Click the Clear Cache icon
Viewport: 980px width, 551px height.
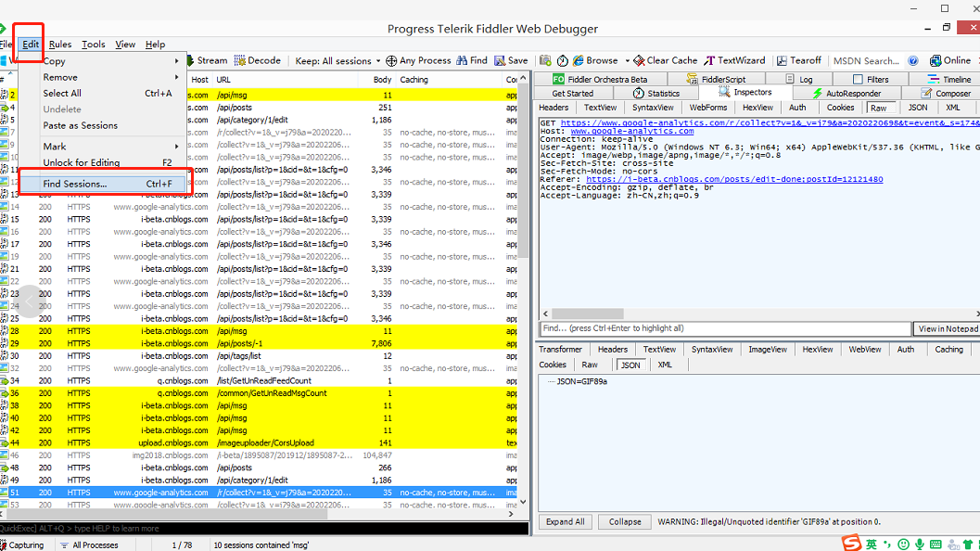point(639,60)
